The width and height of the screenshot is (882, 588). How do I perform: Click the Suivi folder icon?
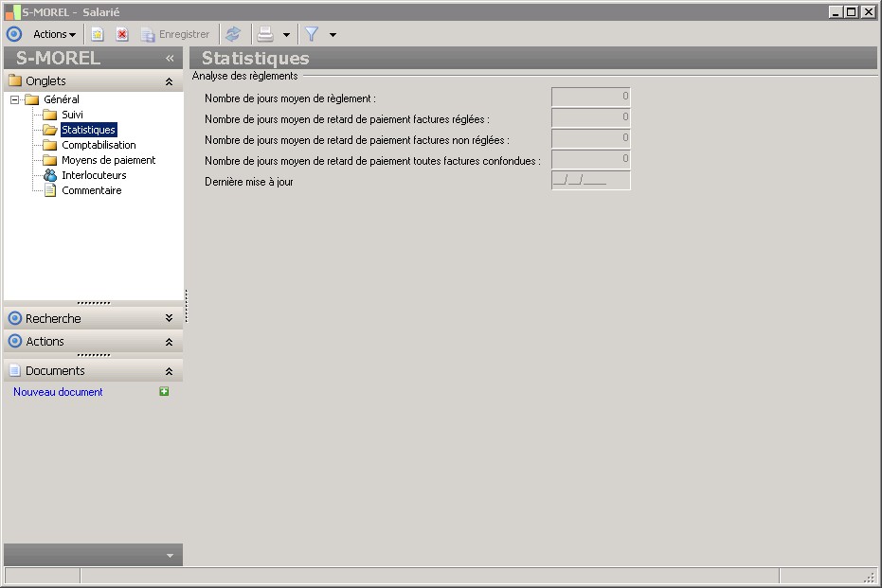click(x=50, y=115)
